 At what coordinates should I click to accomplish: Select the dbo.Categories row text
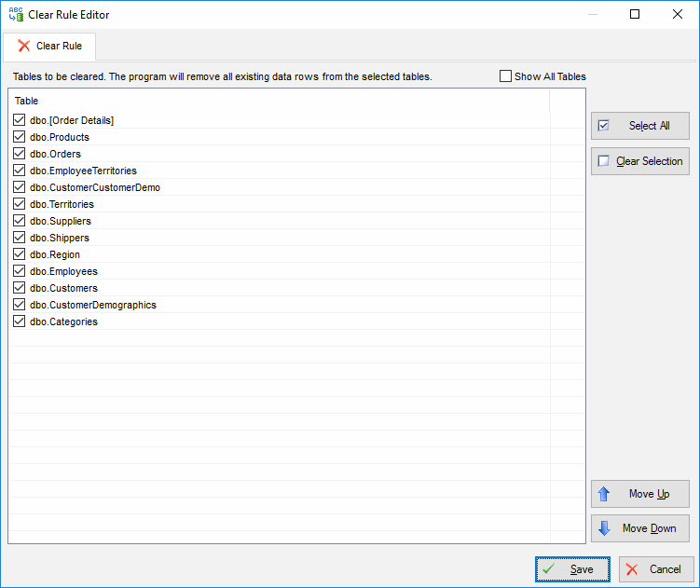tap(63, 321)
